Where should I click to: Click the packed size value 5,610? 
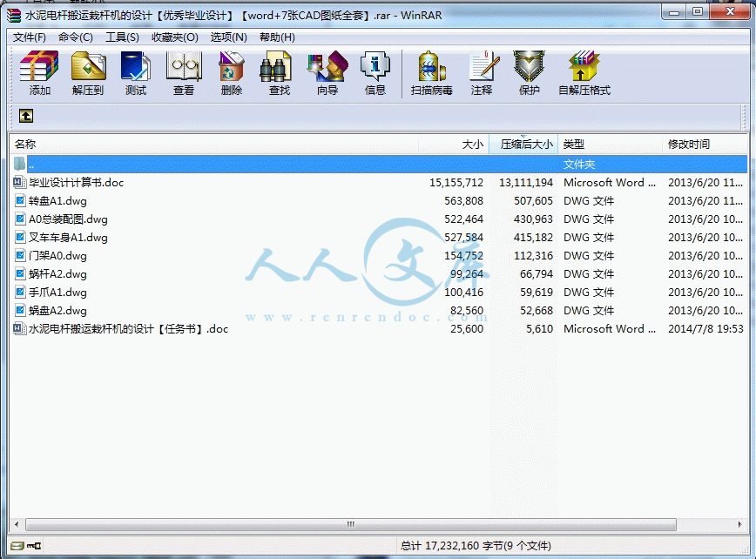coord(539,329)
